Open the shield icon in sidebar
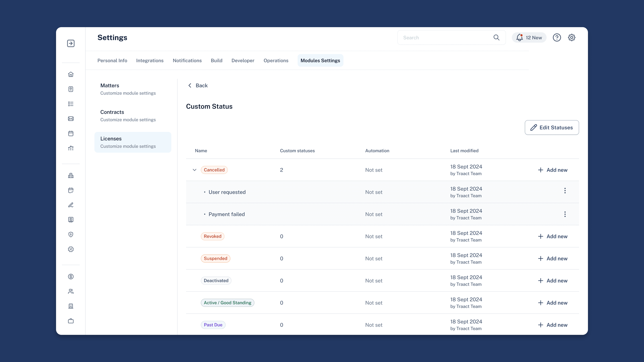 (71, 234)
